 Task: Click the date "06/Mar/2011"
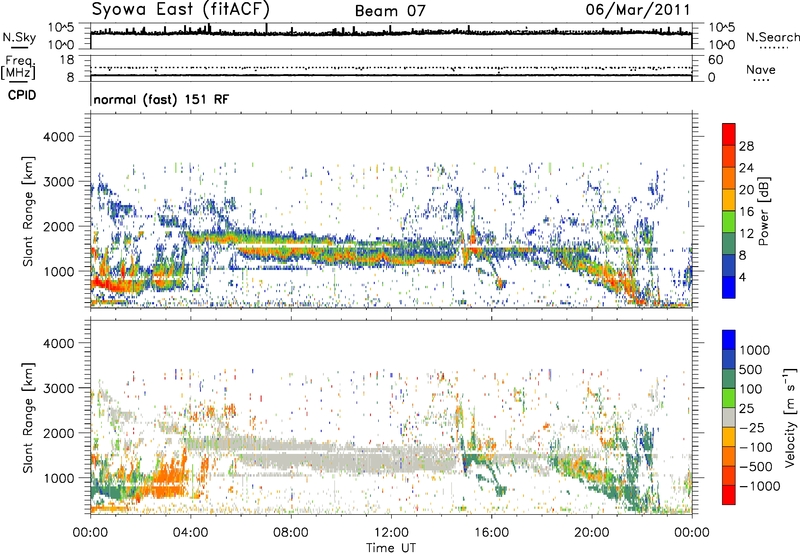click(x=638, y=10)
